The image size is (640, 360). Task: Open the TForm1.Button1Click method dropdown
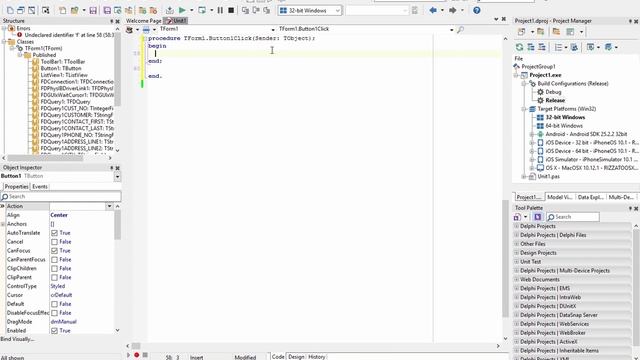(x=451, y=29)
